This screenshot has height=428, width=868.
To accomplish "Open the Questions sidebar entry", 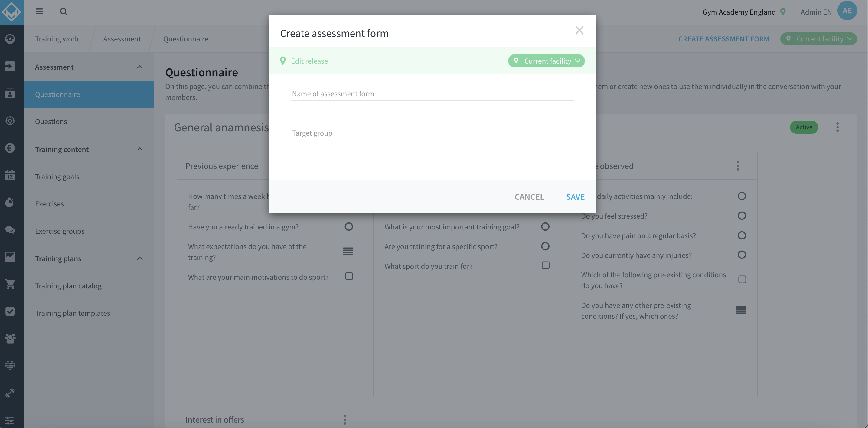I will 51,121.
